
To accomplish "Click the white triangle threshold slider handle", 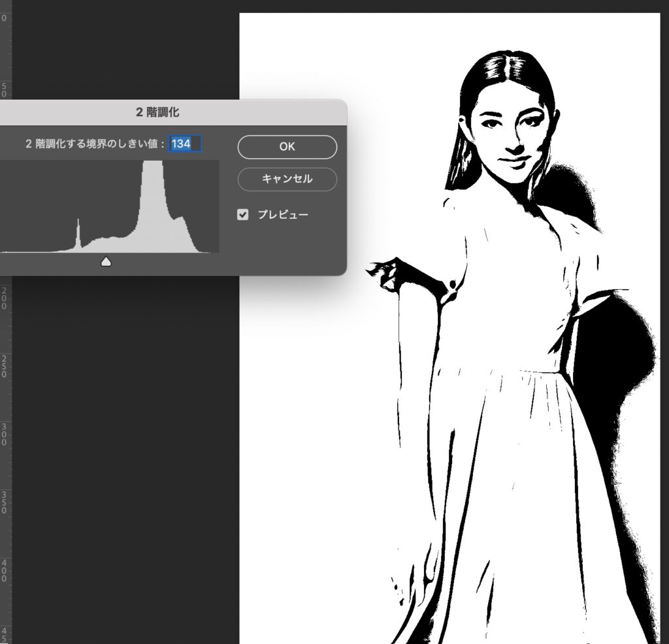I will coord(106,262).
